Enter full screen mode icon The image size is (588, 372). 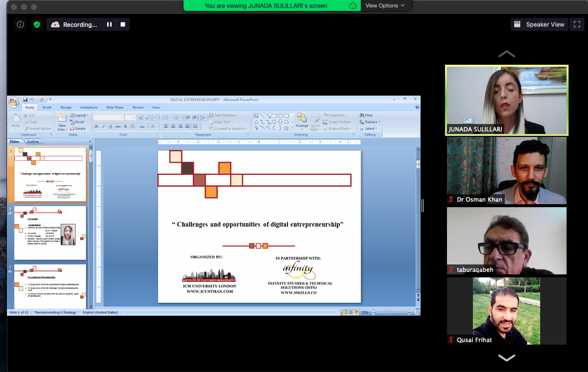[577, 24]
